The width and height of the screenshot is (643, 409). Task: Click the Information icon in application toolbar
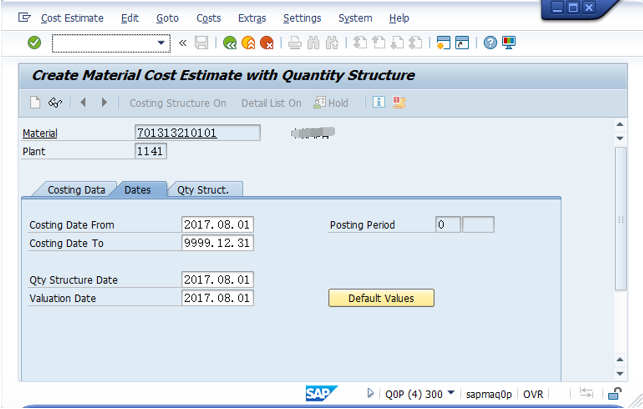point(379,102)
